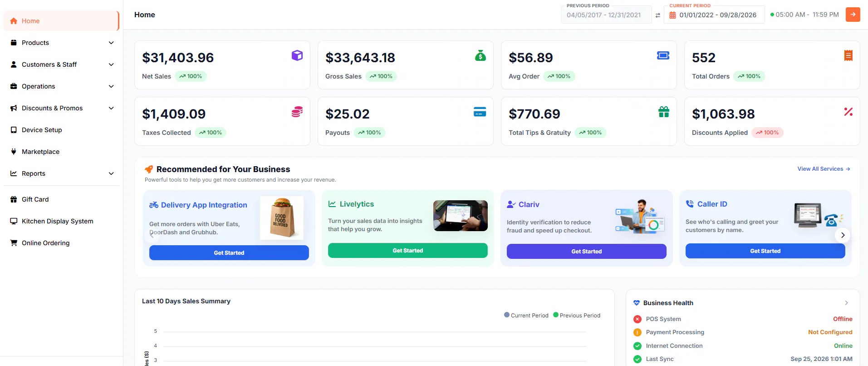Viewport: 868px width, 366px height.
Task: Click the Reports chart icon
Action: [14, 173]
